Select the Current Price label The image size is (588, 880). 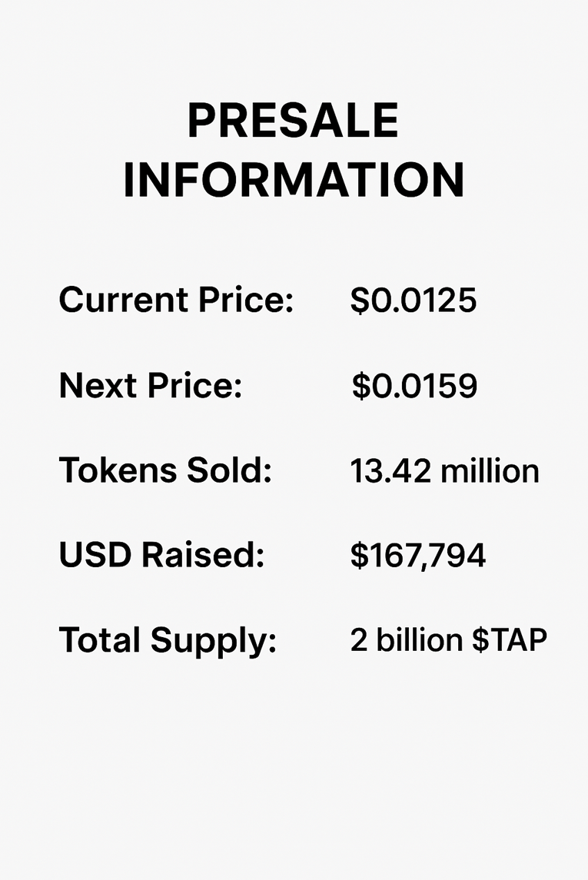(176, 299)
